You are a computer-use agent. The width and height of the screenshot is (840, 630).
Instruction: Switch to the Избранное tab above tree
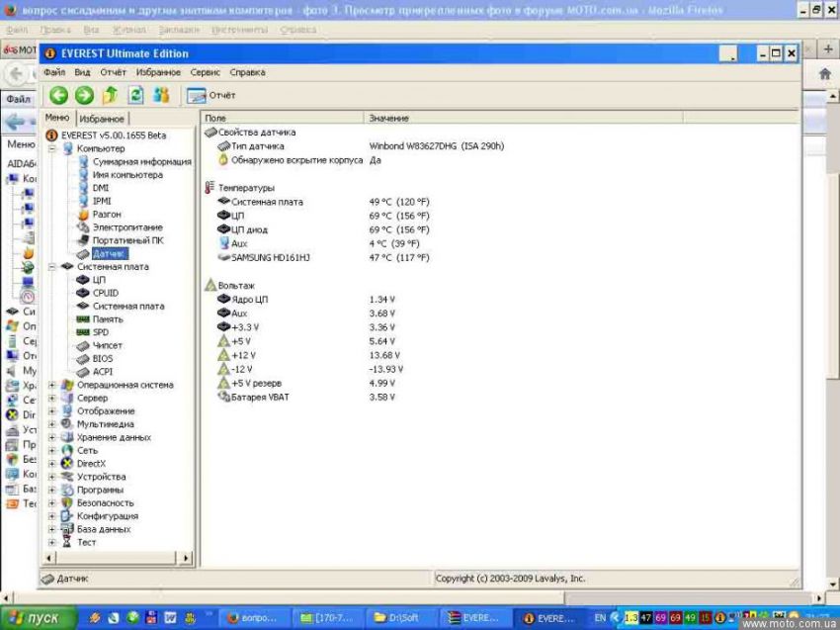click(x=102, y=119)
